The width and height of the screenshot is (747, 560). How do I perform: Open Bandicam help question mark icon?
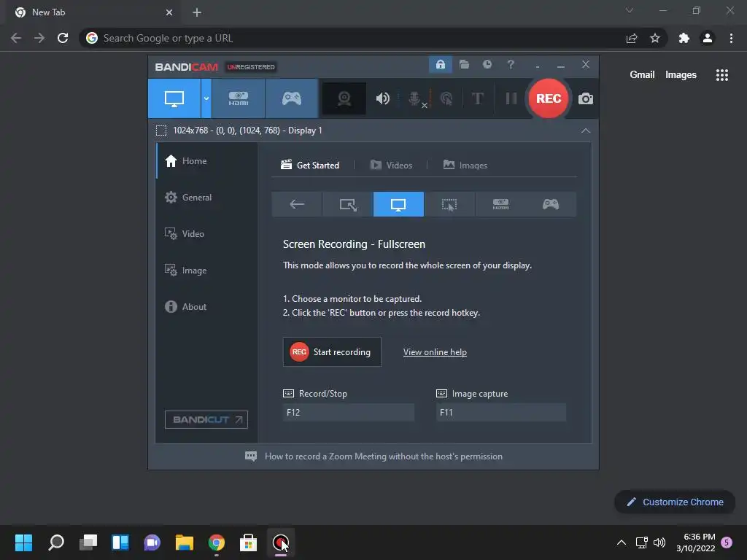pyautogui.click(x=510, y=64)
